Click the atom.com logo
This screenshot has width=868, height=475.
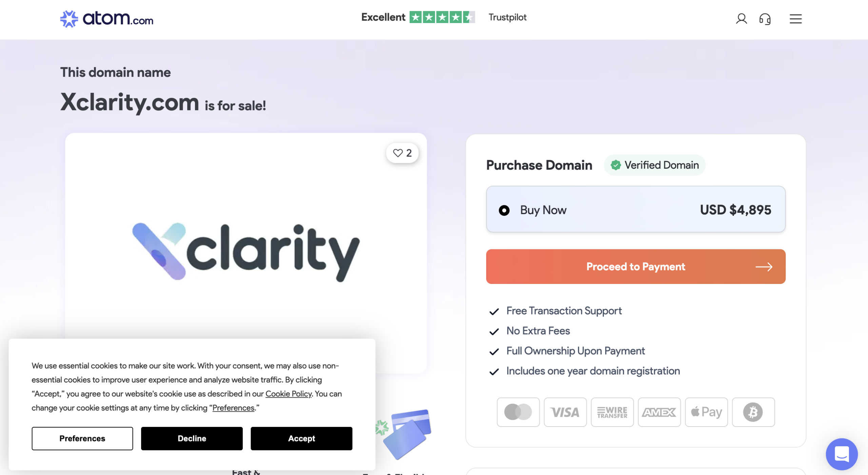tap(106, 19)
